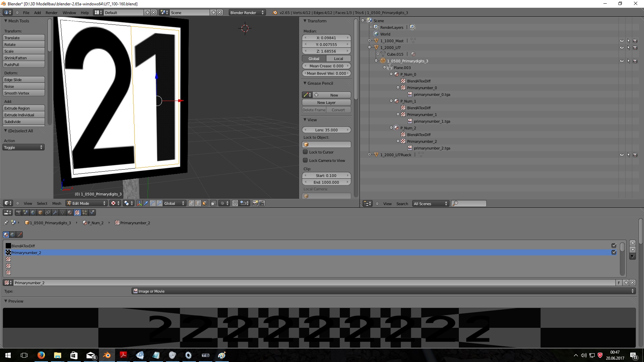
Task: Click the Lens 35.000 value slider
Action: pyautogui.click(x=326, y=130)
